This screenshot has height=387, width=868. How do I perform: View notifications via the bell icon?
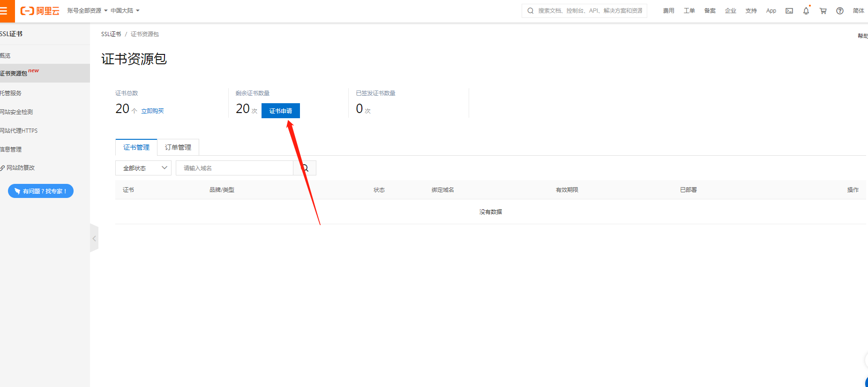(x=806, y=11)
